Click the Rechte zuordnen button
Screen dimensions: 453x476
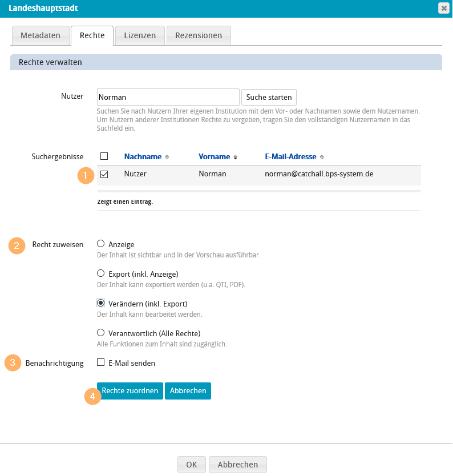[x=131, y=391]
